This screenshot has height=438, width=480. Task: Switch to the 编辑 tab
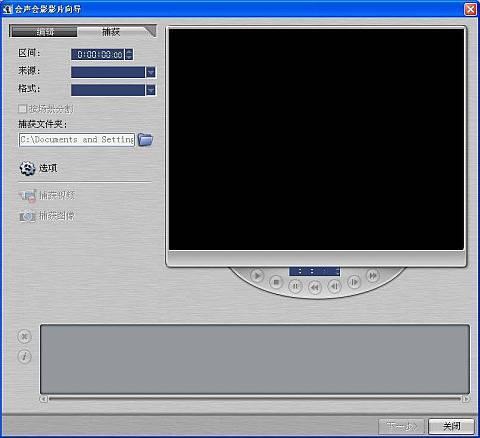coord(44,32)
